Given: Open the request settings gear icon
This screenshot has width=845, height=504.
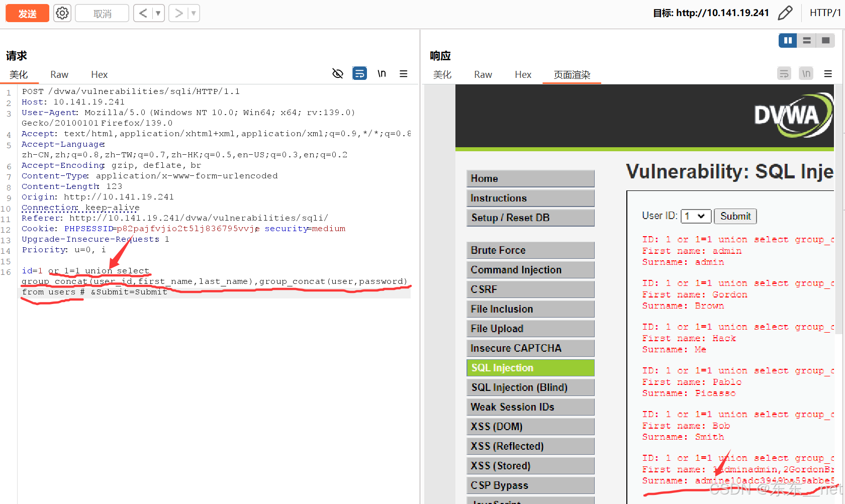Looking at the screenshot, I should click(x=62, y=13).
